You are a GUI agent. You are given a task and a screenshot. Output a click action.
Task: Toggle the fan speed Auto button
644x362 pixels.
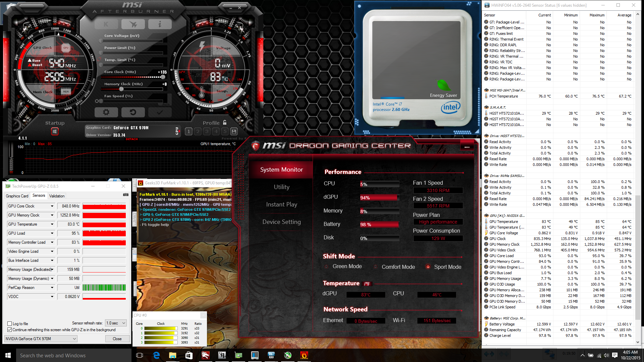pos(166,104)
